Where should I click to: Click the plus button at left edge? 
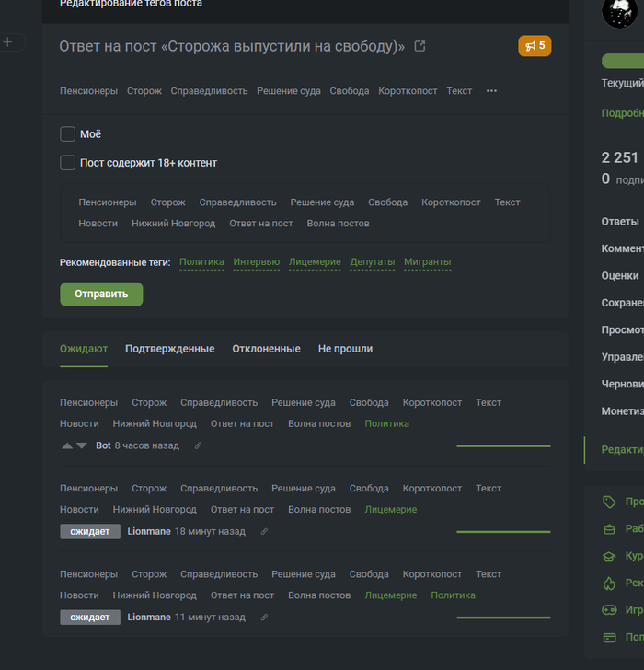[x=7, y=42]
